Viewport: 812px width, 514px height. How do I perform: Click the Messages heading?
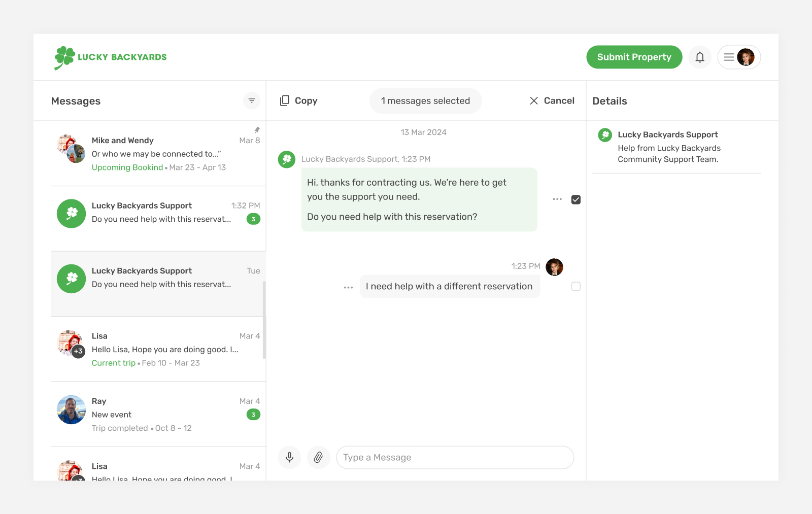(x=76, y=101)
